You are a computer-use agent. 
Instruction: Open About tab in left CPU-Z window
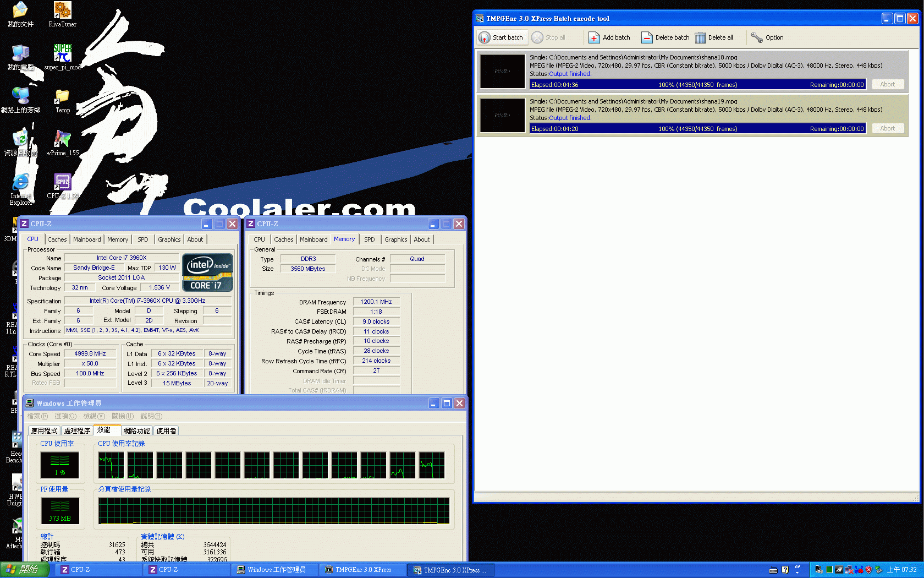pyautogui.click(x=195, y=239)
